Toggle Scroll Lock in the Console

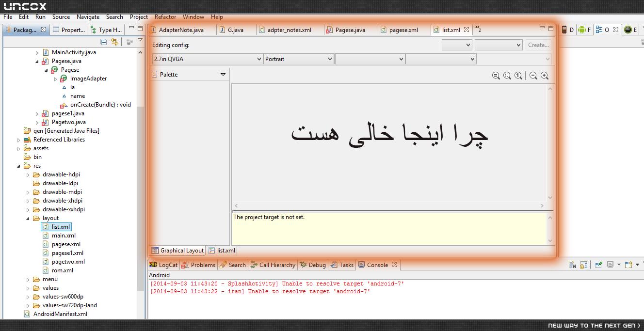[583, 265]
